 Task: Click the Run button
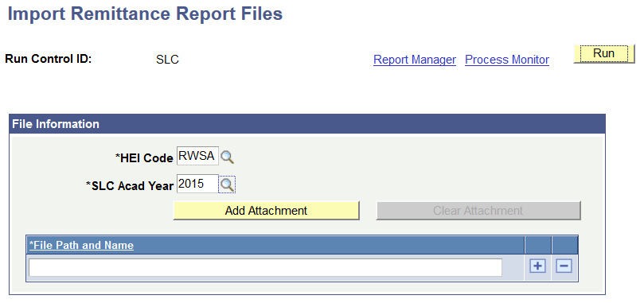pos(603,54)
